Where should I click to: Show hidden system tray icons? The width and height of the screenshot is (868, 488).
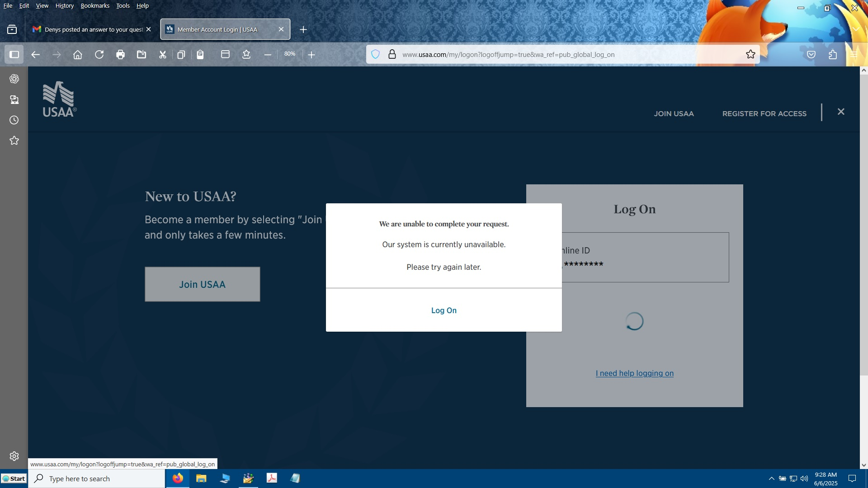coord(771,479)
